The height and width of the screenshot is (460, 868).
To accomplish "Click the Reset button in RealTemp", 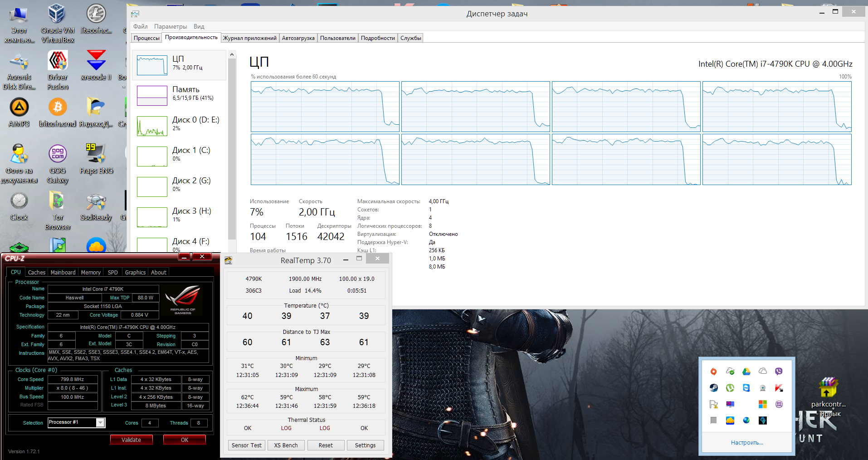I will (326, 445).
